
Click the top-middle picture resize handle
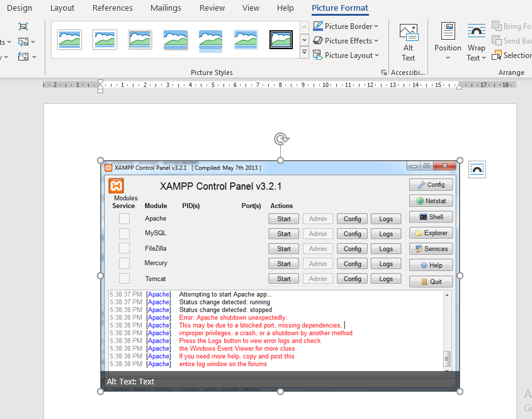[280, 160]
